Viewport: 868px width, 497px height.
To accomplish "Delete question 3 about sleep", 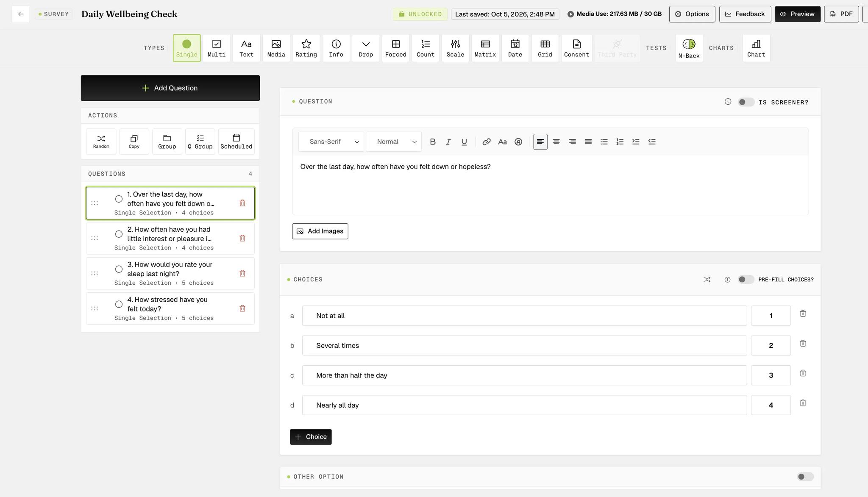I will coord(242,273).
